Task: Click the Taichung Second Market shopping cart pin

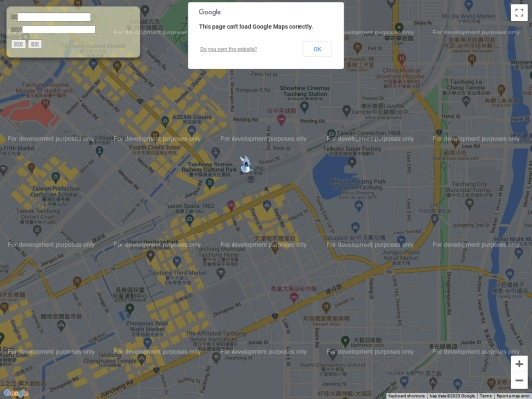Action: [x=93, y=64]
